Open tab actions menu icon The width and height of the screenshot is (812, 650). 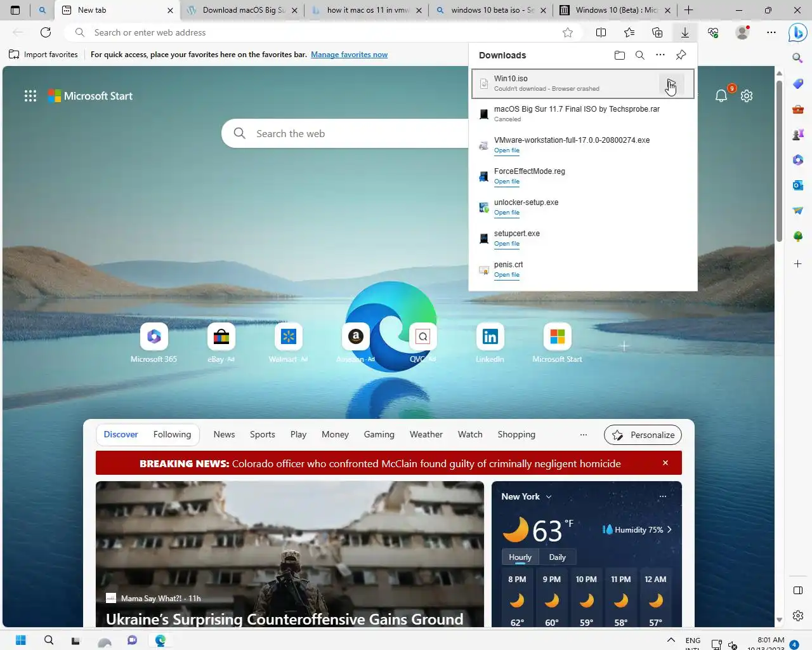(x=15, y=10)
